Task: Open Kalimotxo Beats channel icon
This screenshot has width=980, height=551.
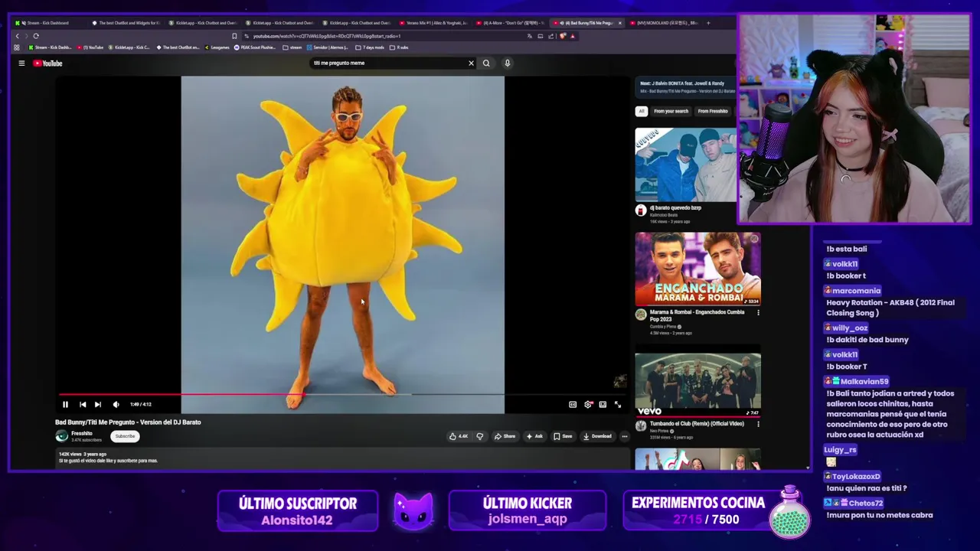Action: pyautogui.click(x=641, y=210)
